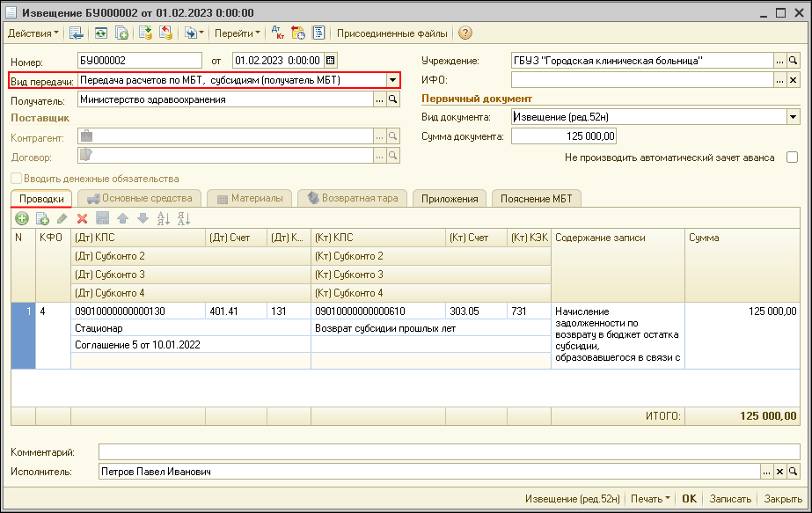The image size is (812, 513).
Task: Click the refresh document toolbar icon
Action: coord(101,33)
